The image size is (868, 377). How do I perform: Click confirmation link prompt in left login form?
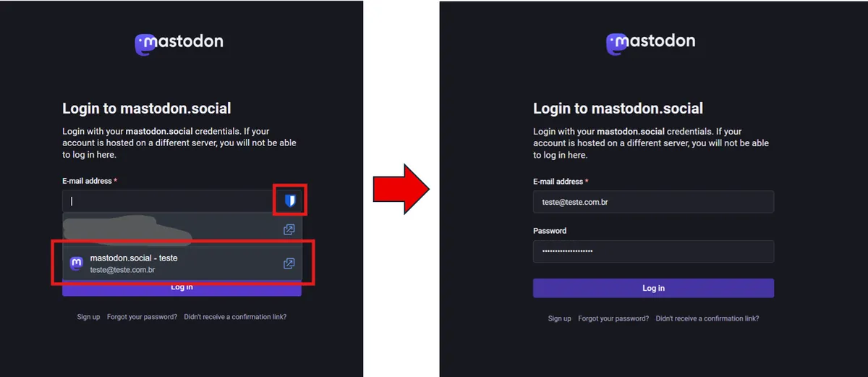click(235, 317)
